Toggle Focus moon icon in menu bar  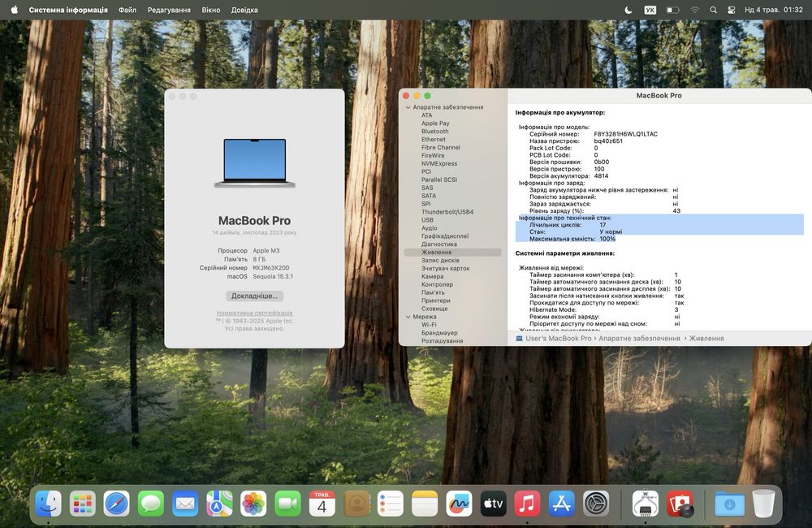point(628,10)
